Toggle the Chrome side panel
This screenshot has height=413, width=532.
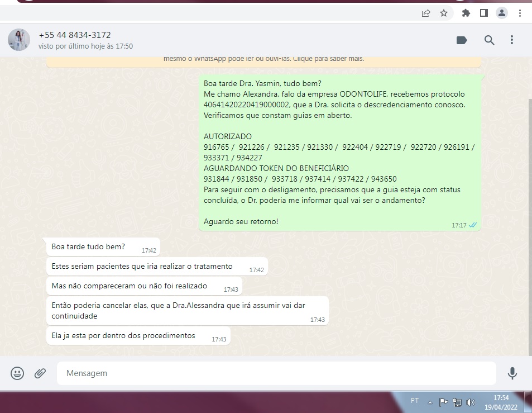(x=484, y=13)
